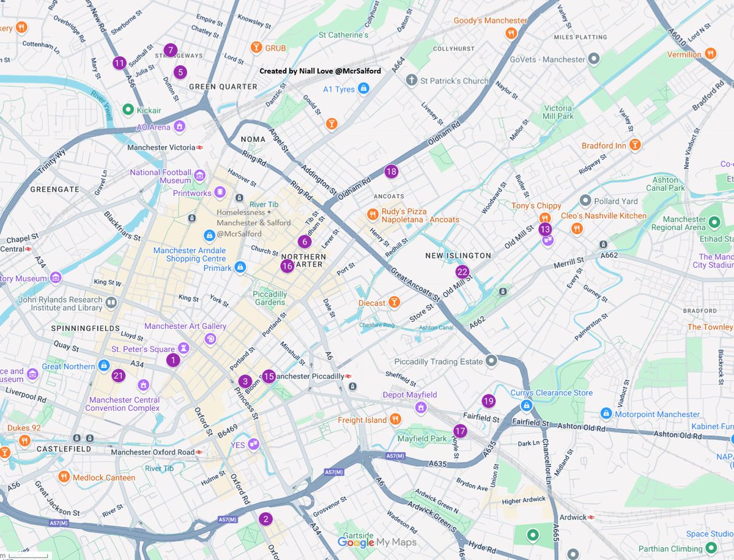Click the YES venue pin icon
The height and width of the screenshot is (560, 734).
point(254,444)
